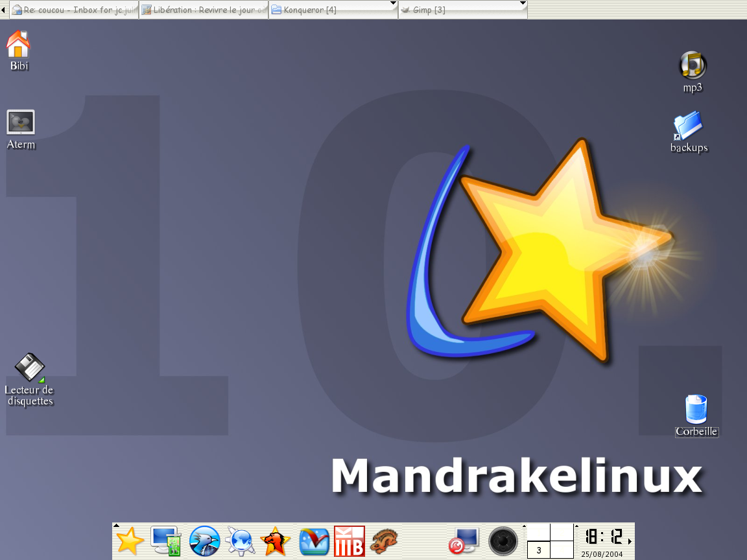This screenshot has height=560, width=747.
Task: Switch to the Konqueror [4] taskbar group
Action: [x=333, y=10]
